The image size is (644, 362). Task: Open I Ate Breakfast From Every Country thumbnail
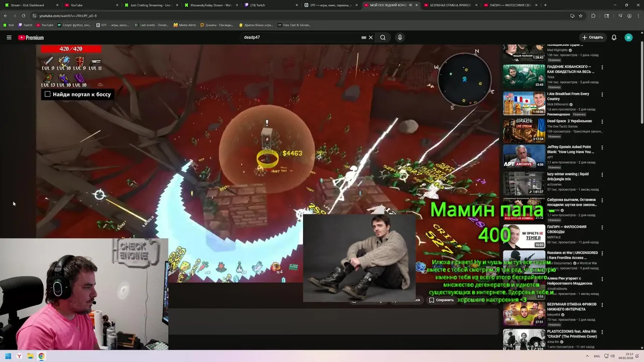[524, 103]
